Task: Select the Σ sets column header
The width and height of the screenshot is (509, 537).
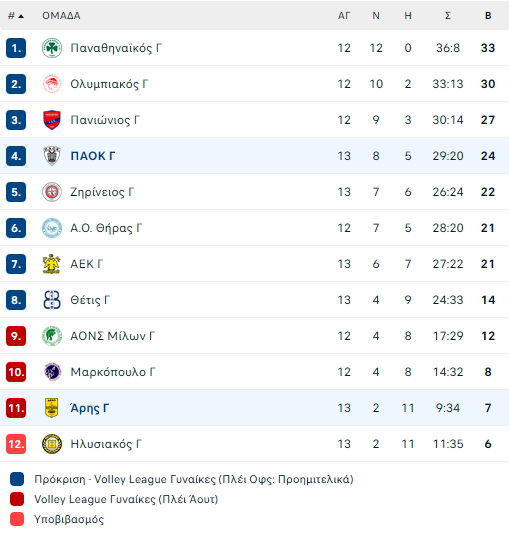Action: (x=448, y=16)
